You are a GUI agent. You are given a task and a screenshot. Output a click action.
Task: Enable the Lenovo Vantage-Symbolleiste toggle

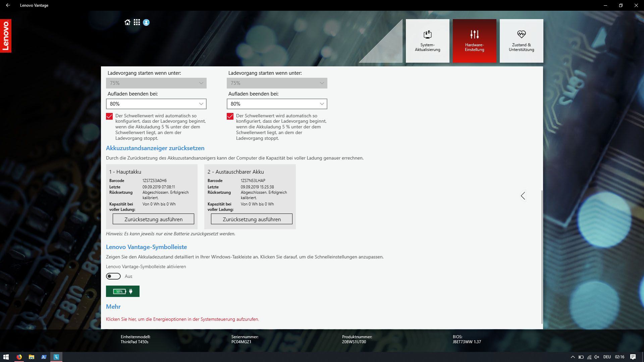113,276
